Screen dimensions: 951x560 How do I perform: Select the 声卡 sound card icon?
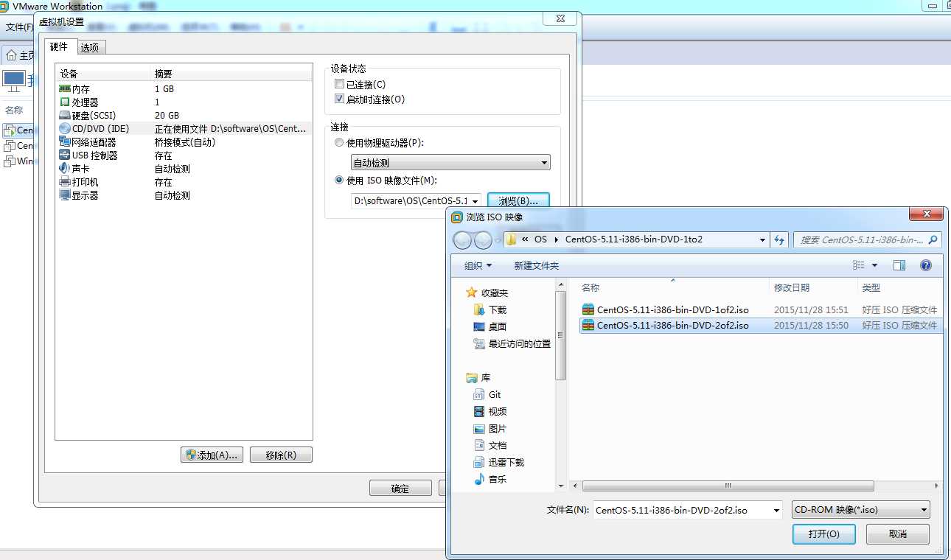coord(65,168)
